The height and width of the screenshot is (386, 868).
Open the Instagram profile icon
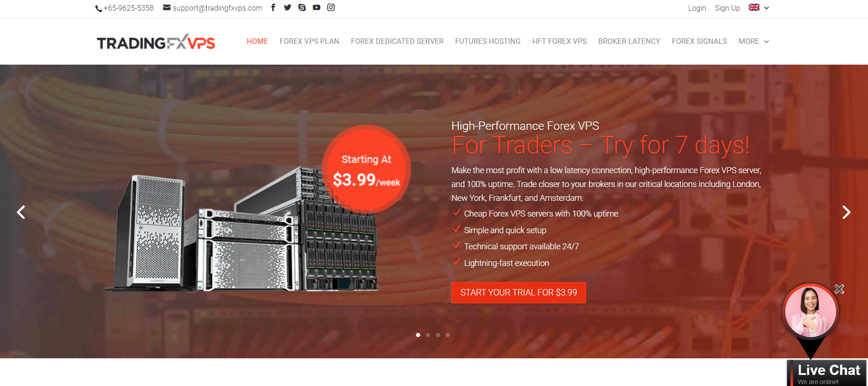[331, 7]
